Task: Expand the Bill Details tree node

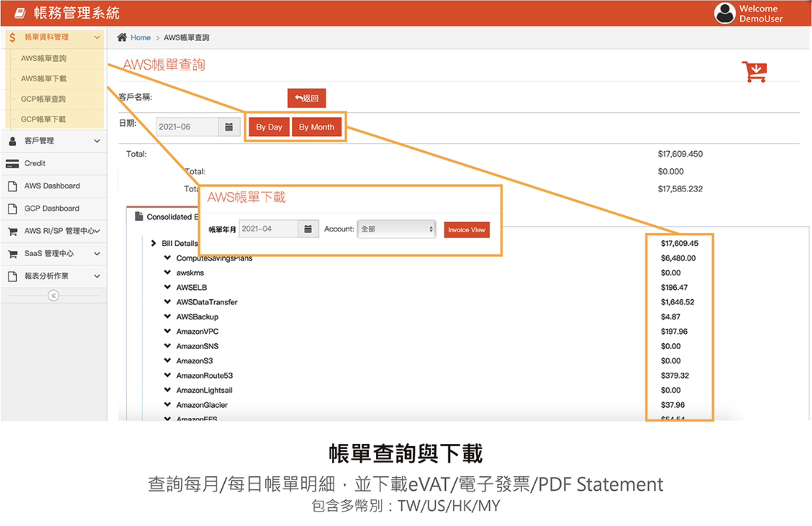Action: point(154,243)
